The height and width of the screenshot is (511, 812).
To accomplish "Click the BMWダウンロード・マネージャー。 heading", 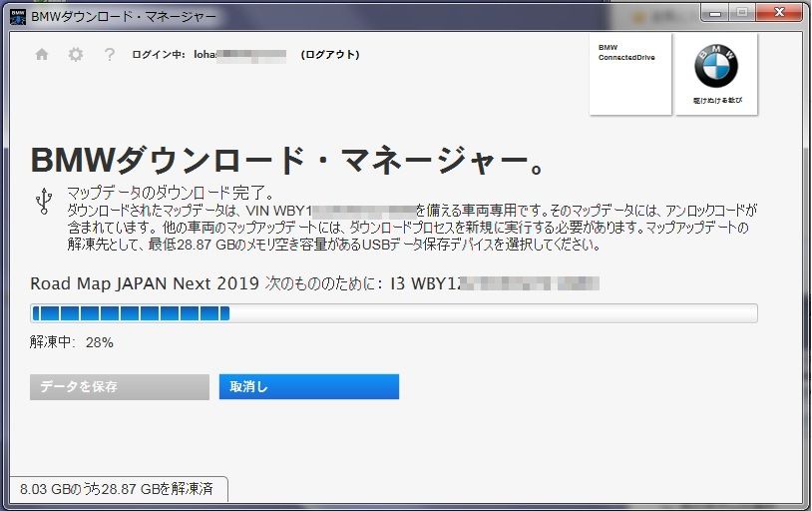I will tap(286, 160).
